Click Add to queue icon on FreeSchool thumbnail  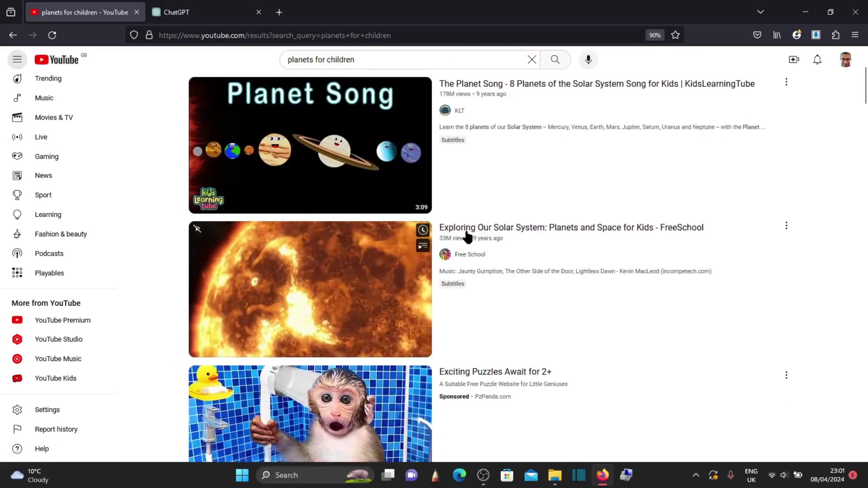pos(423,246)
